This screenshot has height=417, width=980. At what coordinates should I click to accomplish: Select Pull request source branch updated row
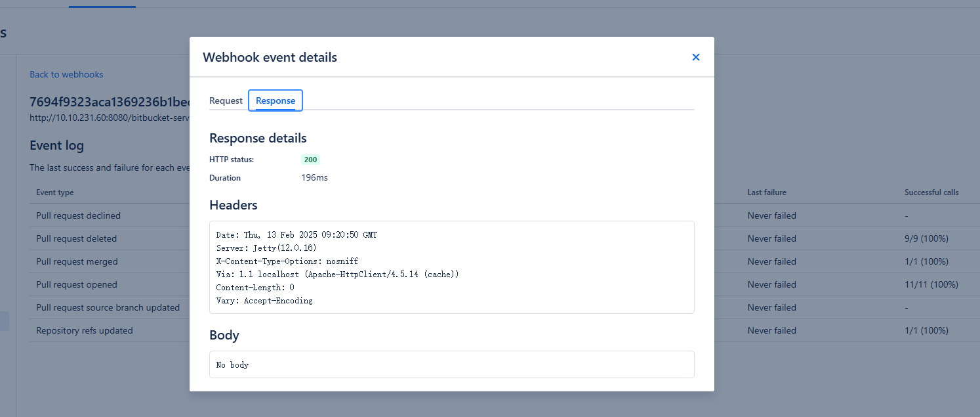[x=499, y=307]
